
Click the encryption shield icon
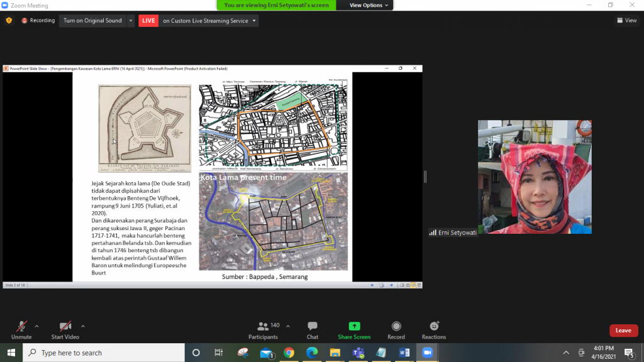pos(9,21)
